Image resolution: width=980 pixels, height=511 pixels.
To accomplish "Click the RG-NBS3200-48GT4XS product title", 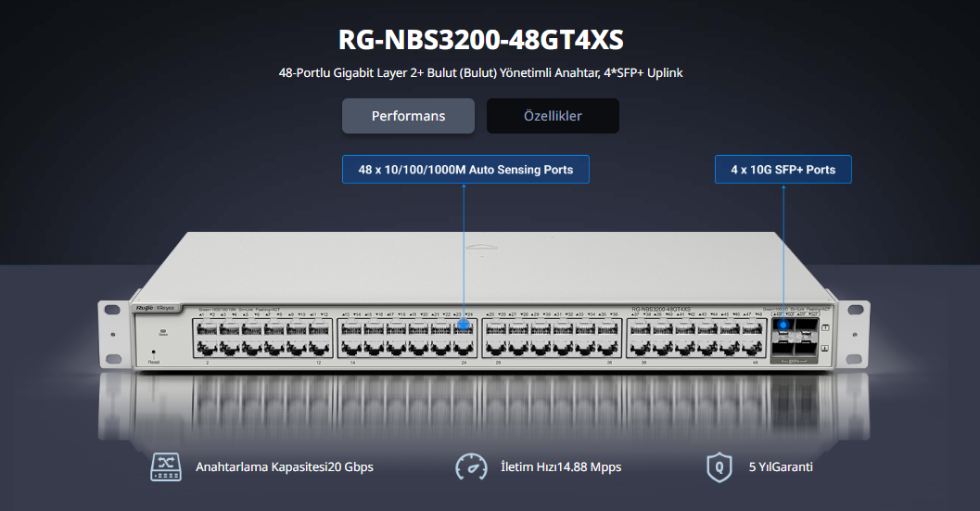I will tap(480, 41).
